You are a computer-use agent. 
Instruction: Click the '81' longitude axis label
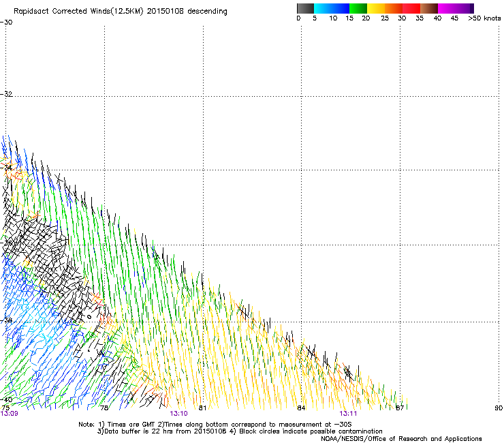click(x=202, y=408)
